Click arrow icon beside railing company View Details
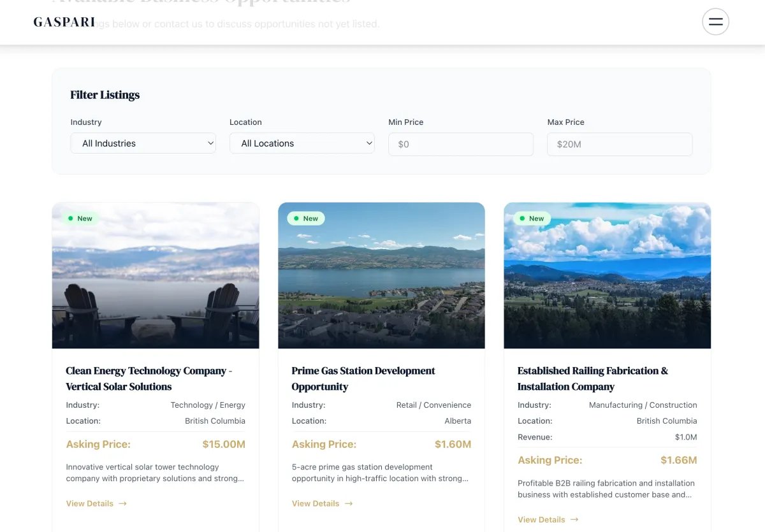Viewport: 765px width, 532px height. pyautogui.click(x=574, y=519)
